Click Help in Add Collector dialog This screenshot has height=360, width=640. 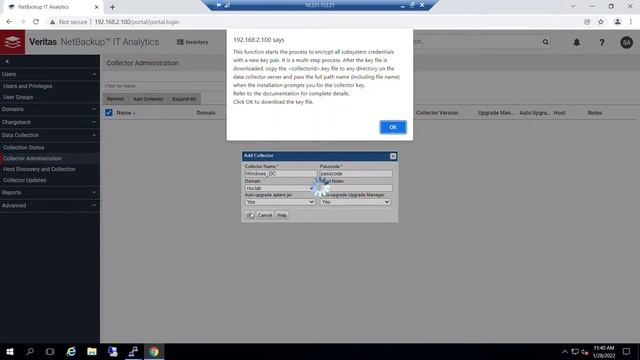coord(282,215)
